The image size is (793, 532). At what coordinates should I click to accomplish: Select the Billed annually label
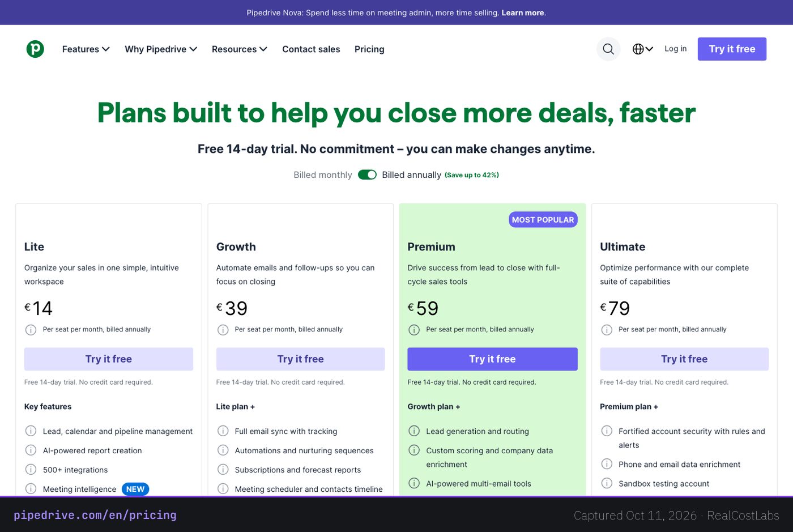click(x=411, y=175)
